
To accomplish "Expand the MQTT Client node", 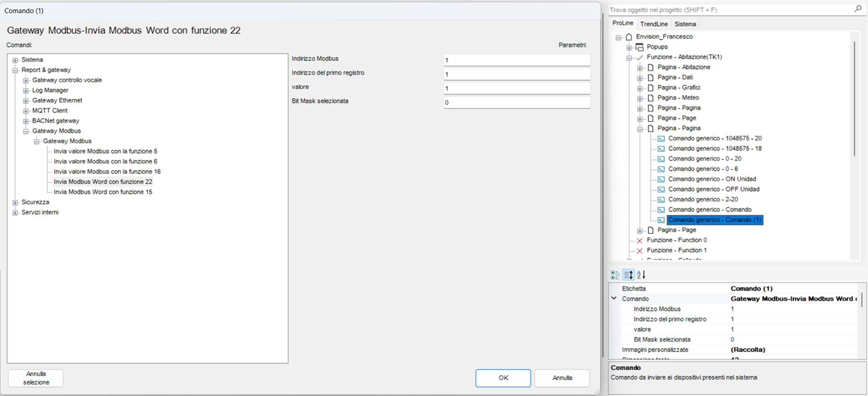I will click(26, 111).
